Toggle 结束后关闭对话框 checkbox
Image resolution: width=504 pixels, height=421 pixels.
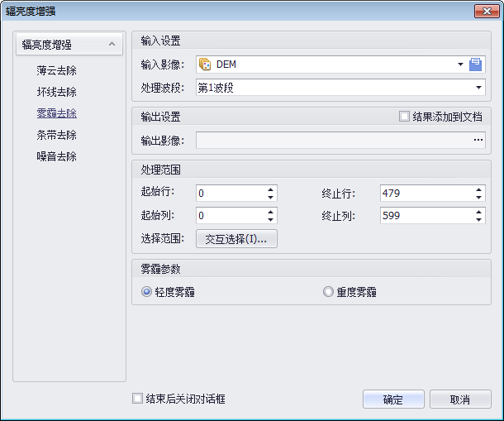click(138, 399)
